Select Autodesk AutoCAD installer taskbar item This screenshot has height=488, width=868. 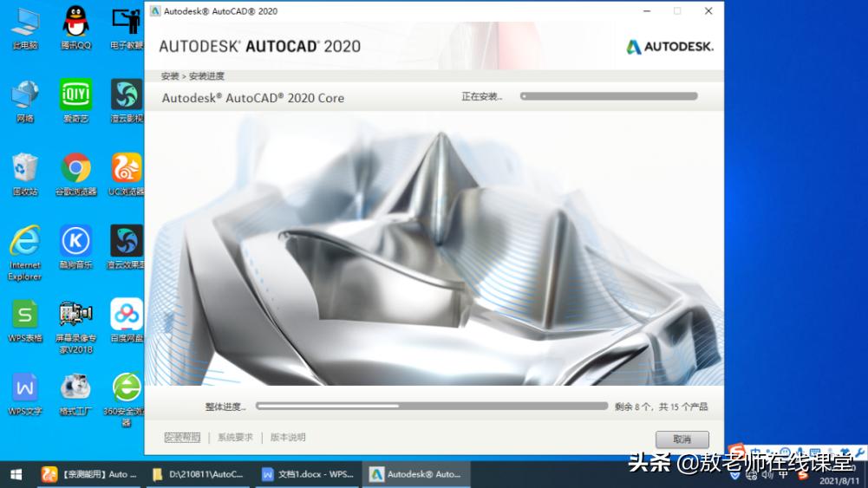[x=416, y=474]
